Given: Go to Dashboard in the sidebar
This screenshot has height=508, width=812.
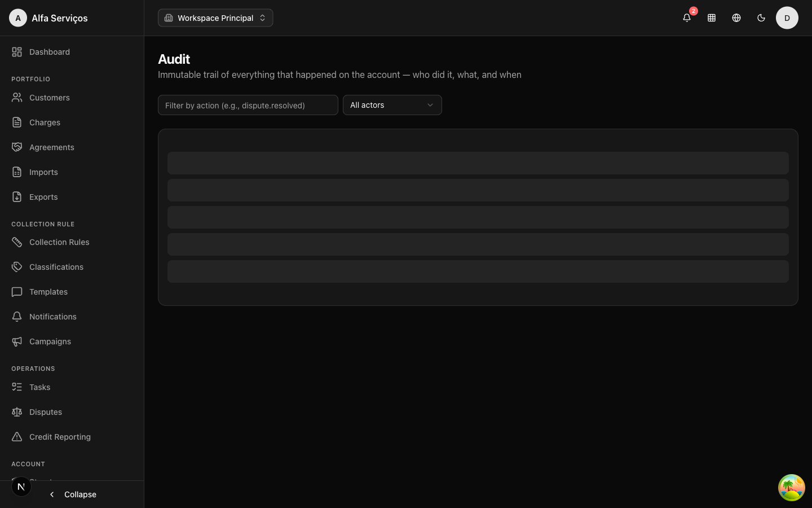Looking at the screenshot, I should point(72,52).
